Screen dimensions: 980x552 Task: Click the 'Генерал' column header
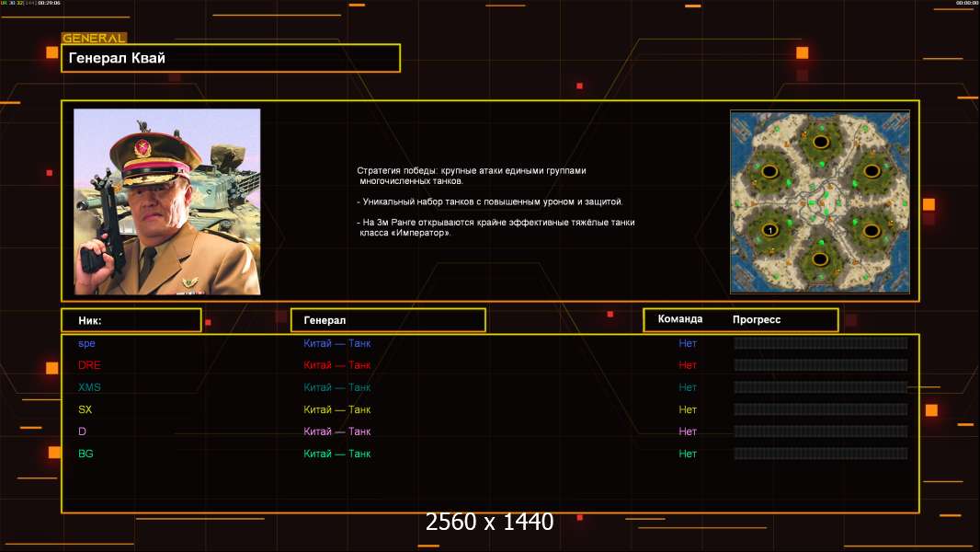387,320
